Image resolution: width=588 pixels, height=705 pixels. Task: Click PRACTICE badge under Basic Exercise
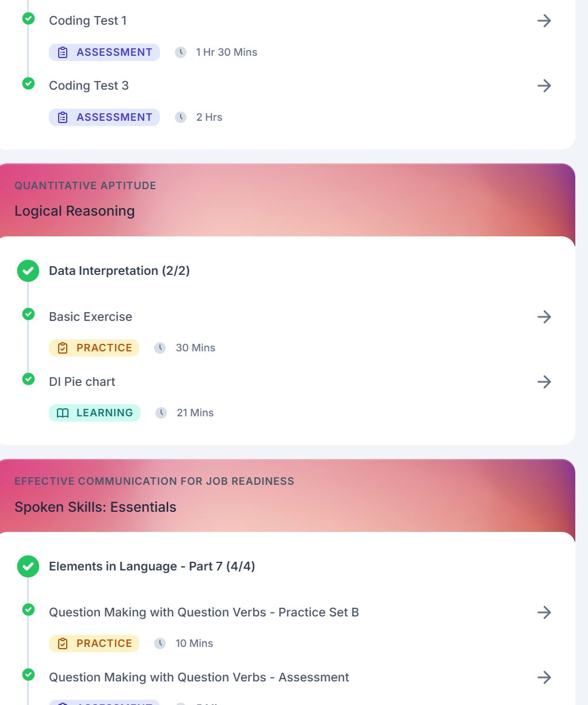tap(94, 348)
